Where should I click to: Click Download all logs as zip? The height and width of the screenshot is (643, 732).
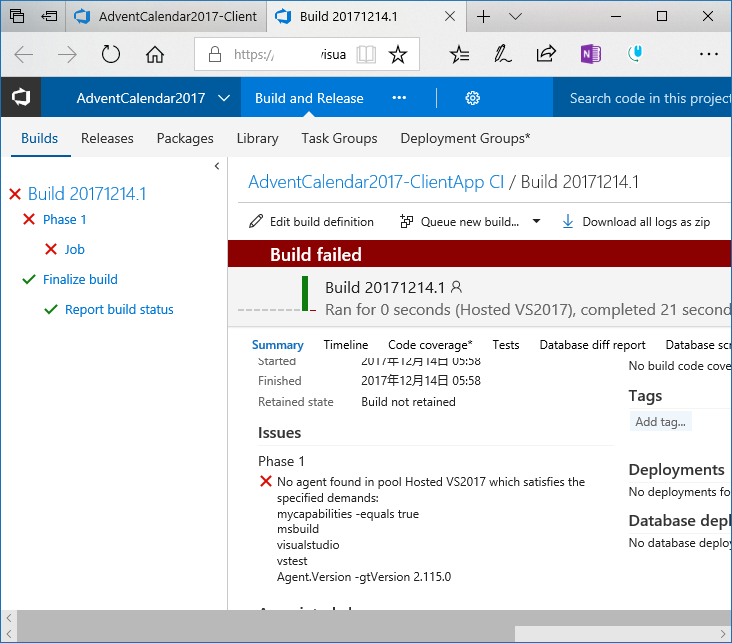[x=647, y=221]
